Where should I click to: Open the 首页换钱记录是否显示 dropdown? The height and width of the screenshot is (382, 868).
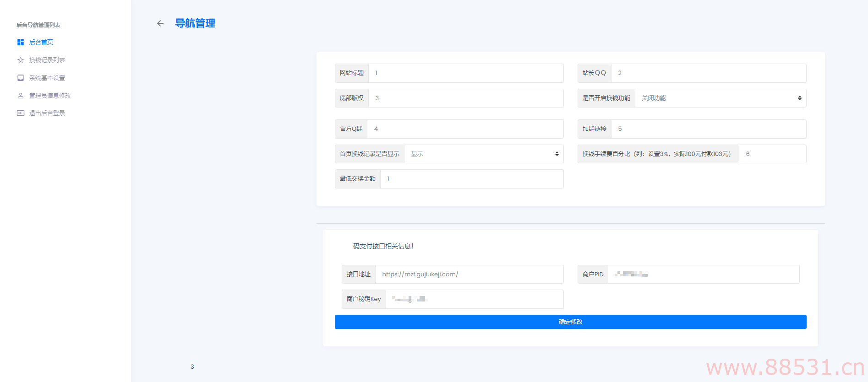coord(484,154)
